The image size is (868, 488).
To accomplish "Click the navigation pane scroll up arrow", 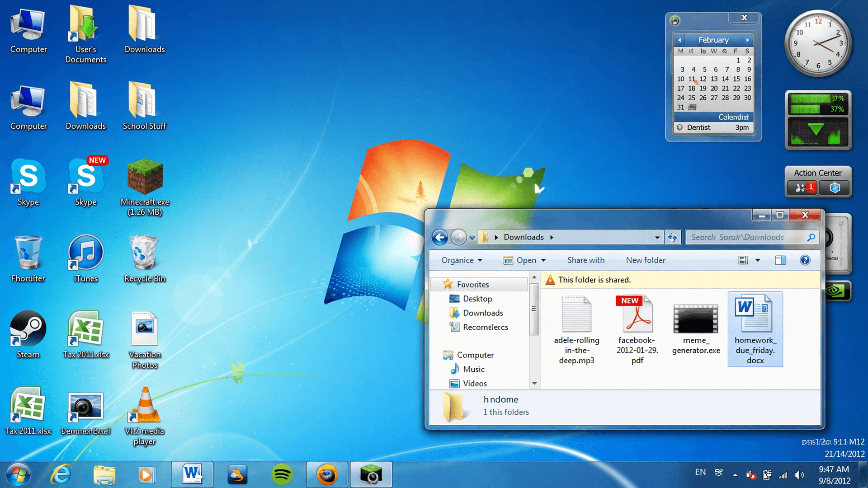I will point(534,277).
